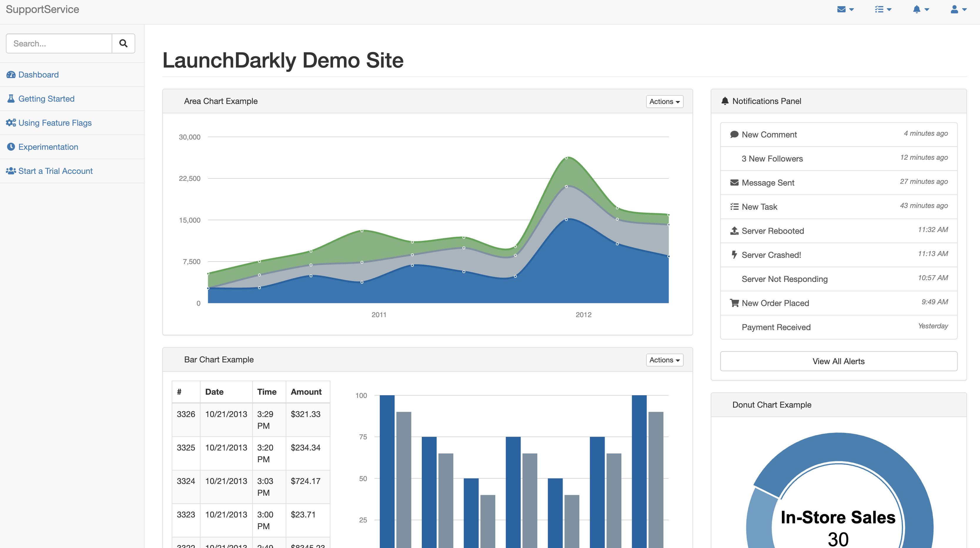The height and width of the screenshot is (548, 980).
Task: Click the Server Rebooted upload icon
Action: click(x=734, y=231)
